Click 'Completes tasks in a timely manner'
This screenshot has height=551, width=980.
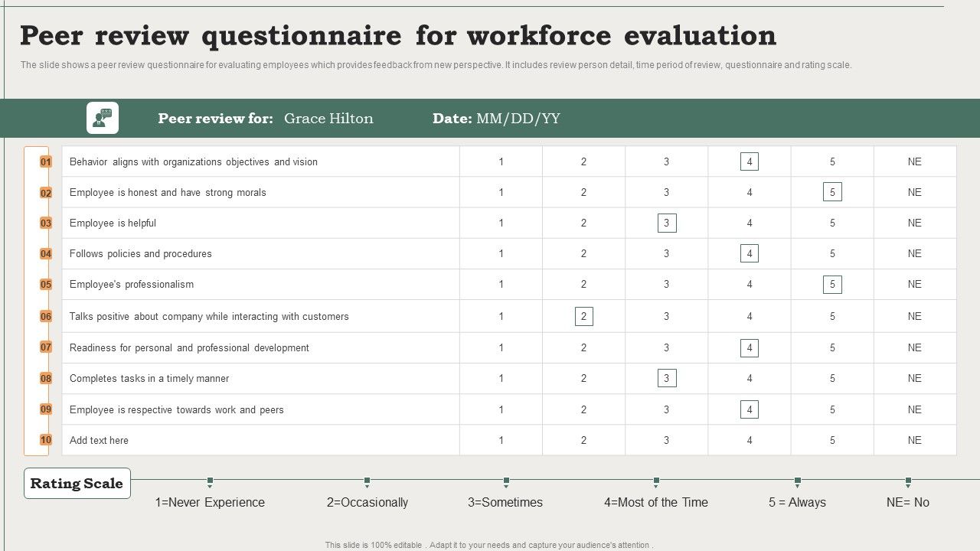[149, 378]
